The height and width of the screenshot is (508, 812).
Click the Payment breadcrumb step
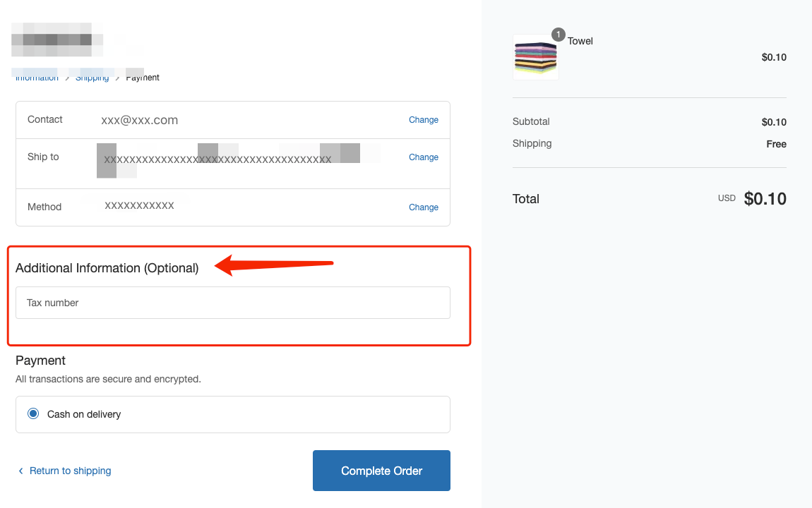pos(143,78)
